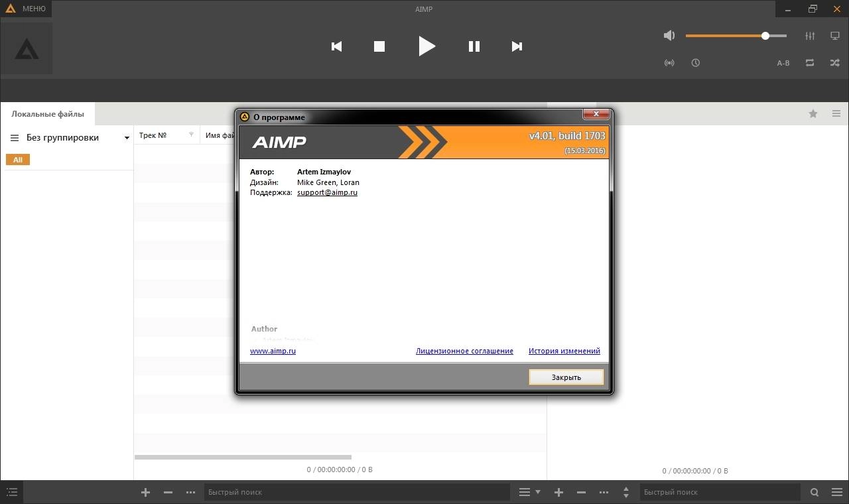Image resolution: width=849 pixels, height=504 pixels.
Task: Focus the playlist Быстрый поиск field
Action: point(721,492)
